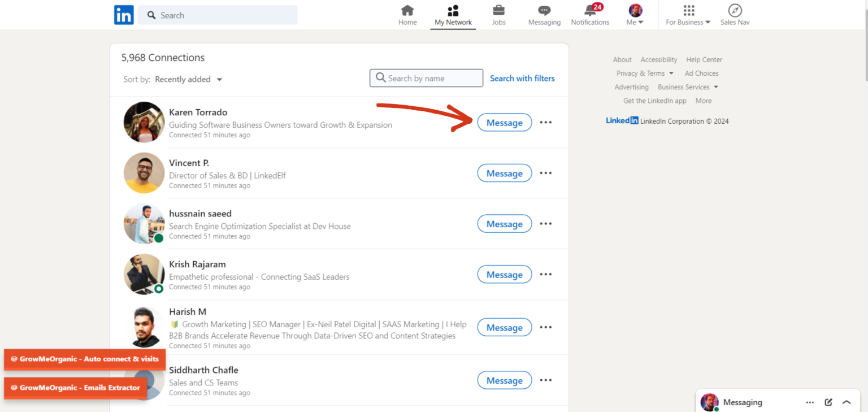Image resolution: width=868 pixels, height=412 pixels.
Task: Open Vincent P.'s profile photo
Action: pos(144,173)
